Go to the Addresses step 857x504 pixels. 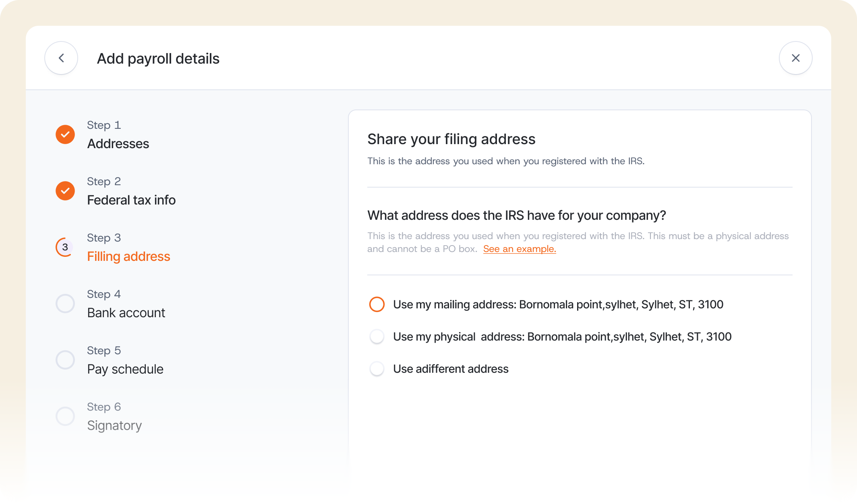click(118, 144)
